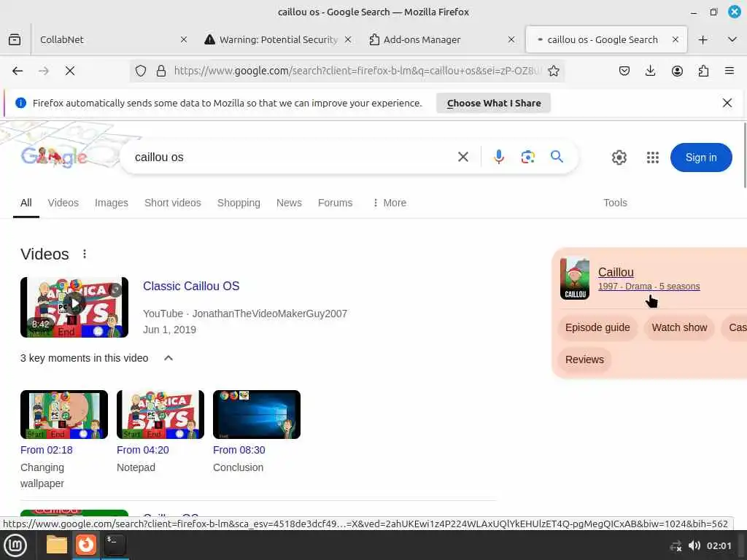Open the extensions puzzle icon
The width and height of the screenshot is (747, 560).
(x=703, y=71)
